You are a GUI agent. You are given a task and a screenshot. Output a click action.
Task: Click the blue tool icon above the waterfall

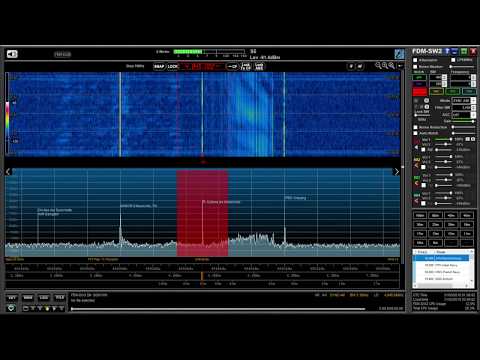click(399, 54)
